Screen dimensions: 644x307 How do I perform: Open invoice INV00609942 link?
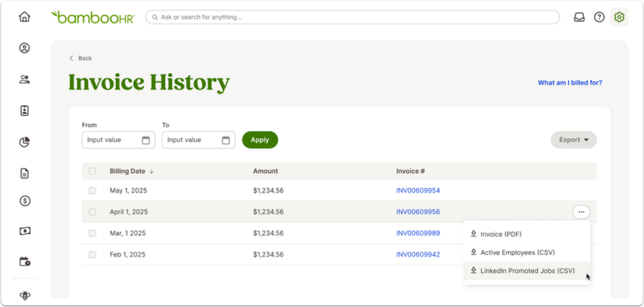point(418,254)
